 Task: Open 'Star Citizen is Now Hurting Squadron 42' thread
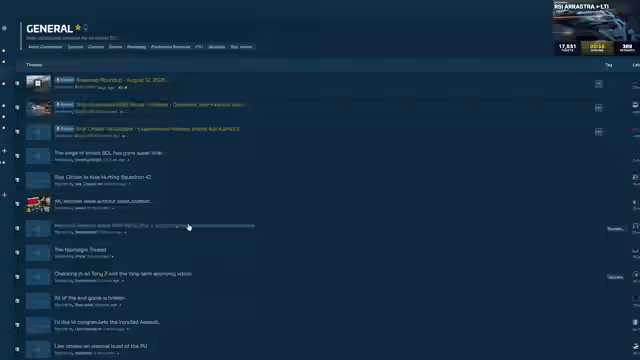tap(103, 177)
